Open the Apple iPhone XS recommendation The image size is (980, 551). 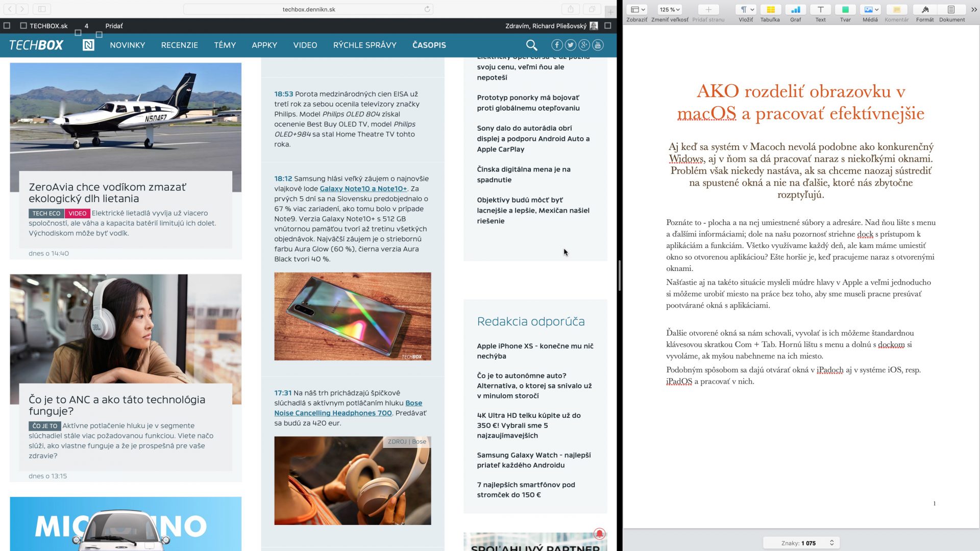coord(535,351)
